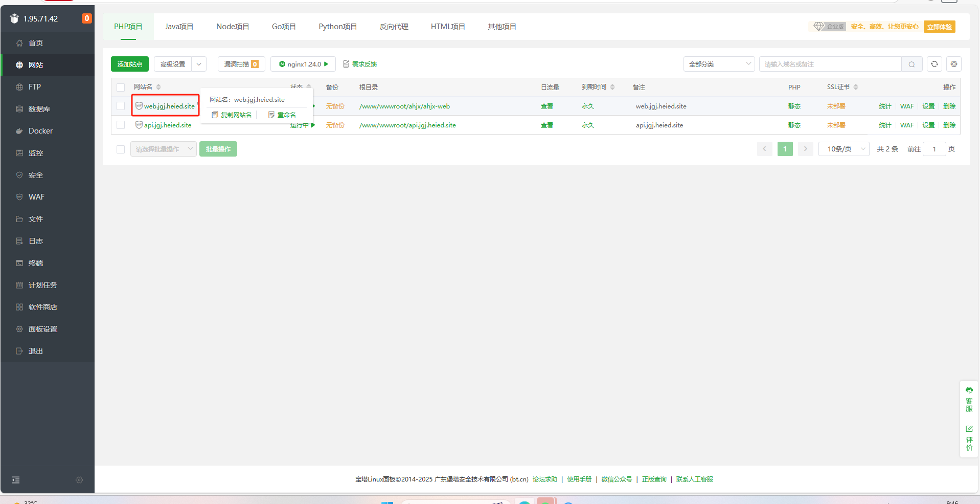Open the 首页 home sidebar item
This screenshot has height=504, width=980.
[48, 43]
